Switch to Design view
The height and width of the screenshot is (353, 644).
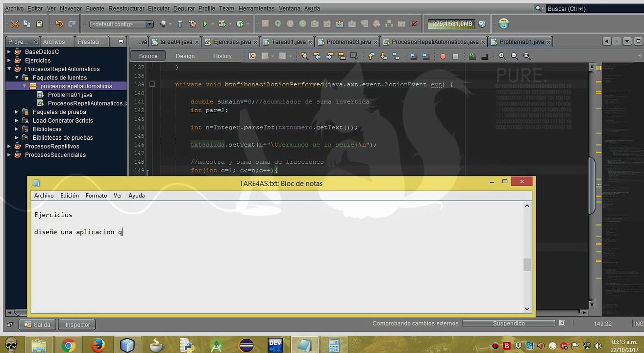(185, 56)
